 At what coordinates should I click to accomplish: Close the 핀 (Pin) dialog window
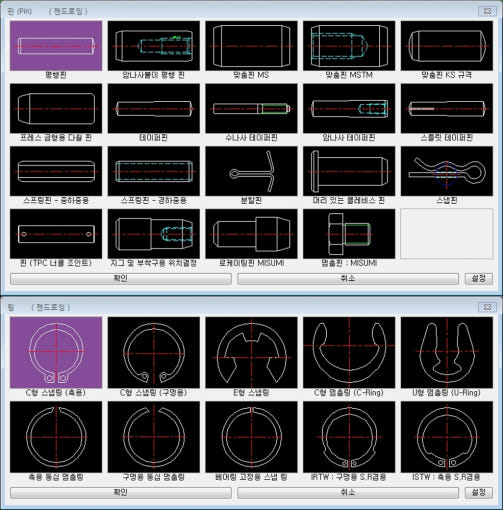point(487,11)
